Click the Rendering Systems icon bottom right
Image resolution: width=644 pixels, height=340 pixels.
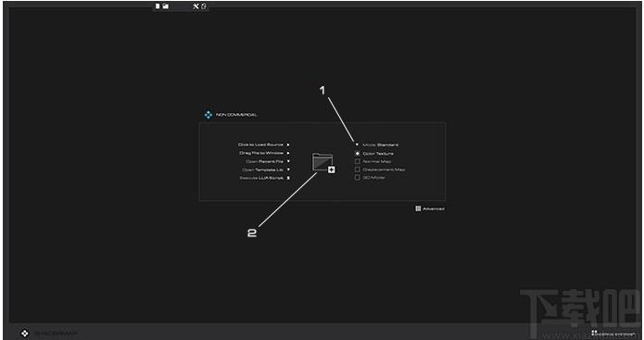[x=594, y=333]
